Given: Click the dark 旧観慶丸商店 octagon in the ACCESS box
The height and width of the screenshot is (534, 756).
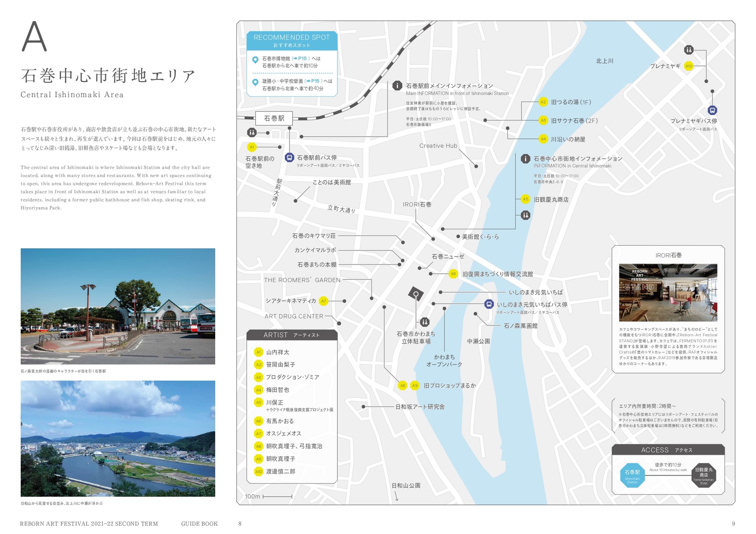Looking at the screenshot, I should pyautogui.click(x=704, y=475).
